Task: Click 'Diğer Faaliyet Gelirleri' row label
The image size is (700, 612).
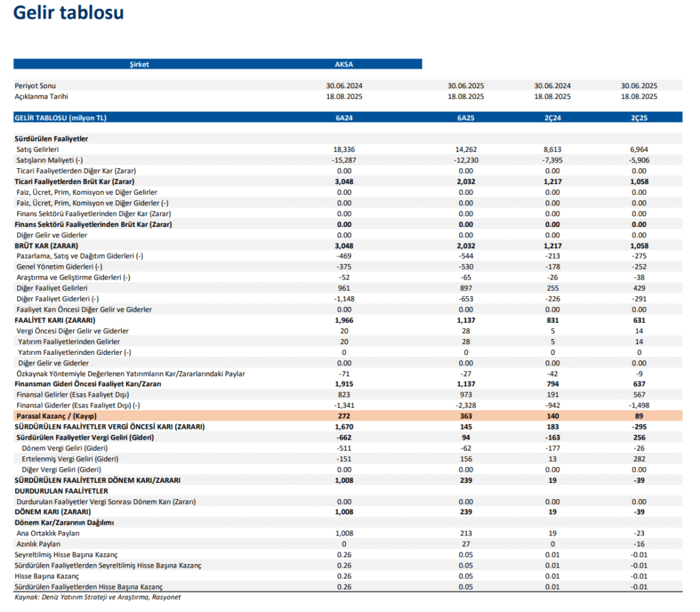Action: 52,288
